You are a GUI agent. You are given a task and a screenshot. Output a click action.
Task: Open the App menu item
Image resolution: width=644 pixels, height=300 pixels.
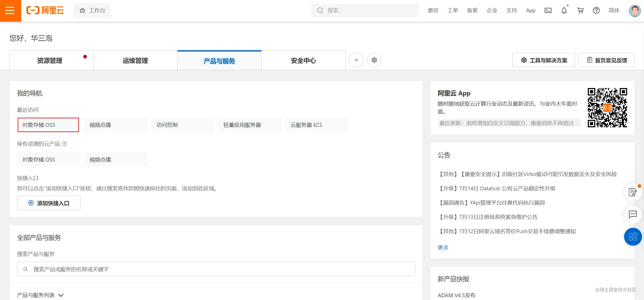click(531, 10)
